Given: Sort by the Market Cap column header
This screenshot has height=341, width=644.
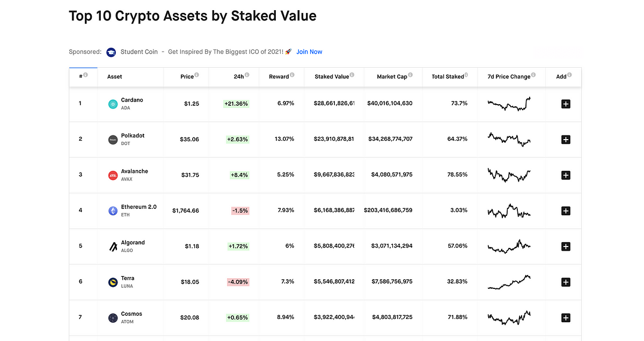Looking at the screenshot, I should click(392, 77).
